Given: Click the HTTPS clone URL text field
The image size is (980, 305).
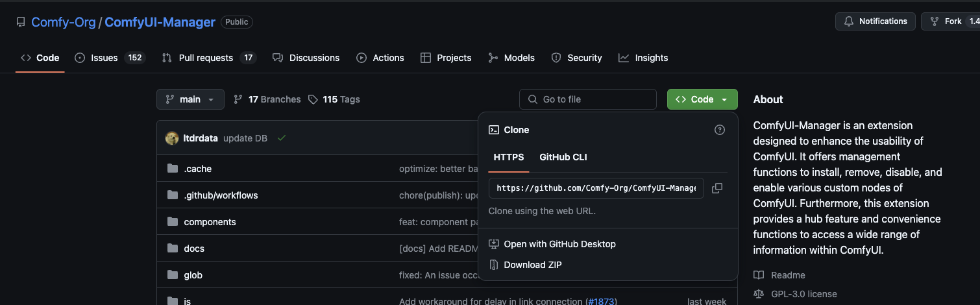Looking at the screenshot, I should [x=596, y=188].
